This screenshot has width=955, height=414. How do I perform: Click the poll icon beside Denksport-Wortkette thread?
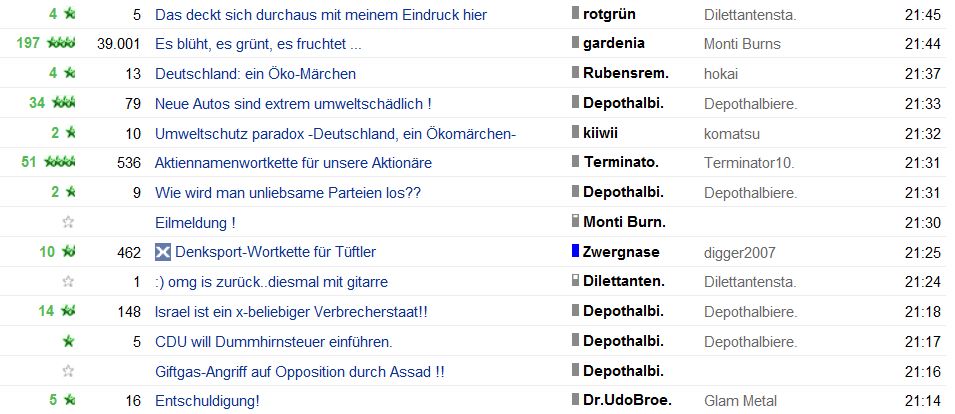163,252
